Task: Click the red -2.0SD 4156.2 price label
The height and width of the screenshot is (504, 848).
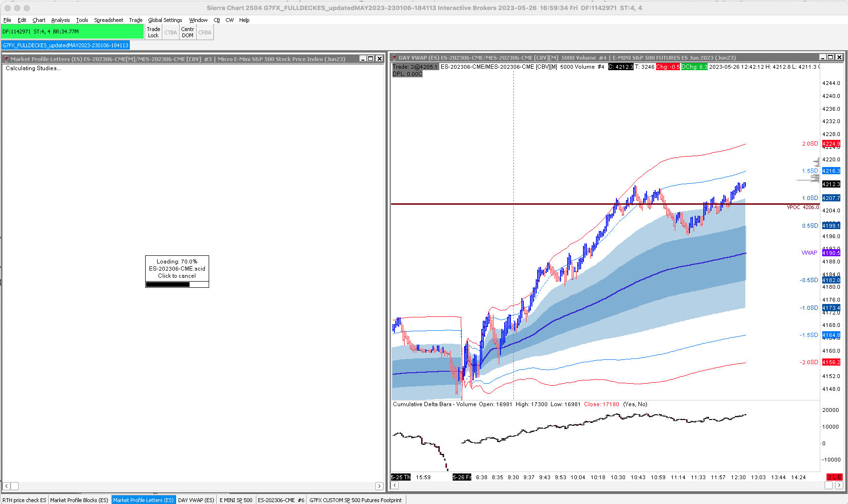Action: click(x=831, y=362)
